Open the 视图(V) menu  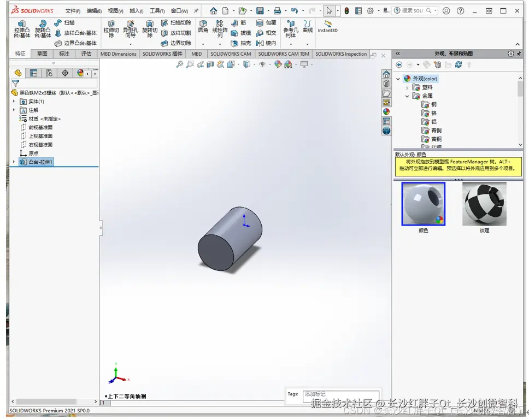(x=115, y=11)
